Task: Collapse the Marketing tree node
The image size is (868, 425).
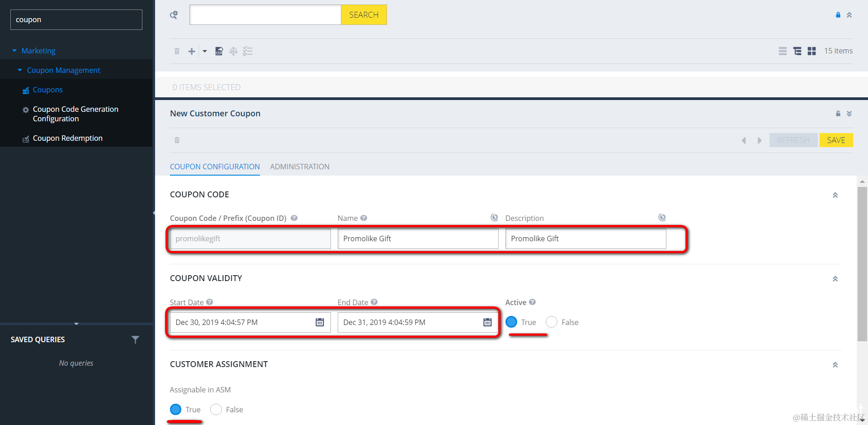Action: 14,51
